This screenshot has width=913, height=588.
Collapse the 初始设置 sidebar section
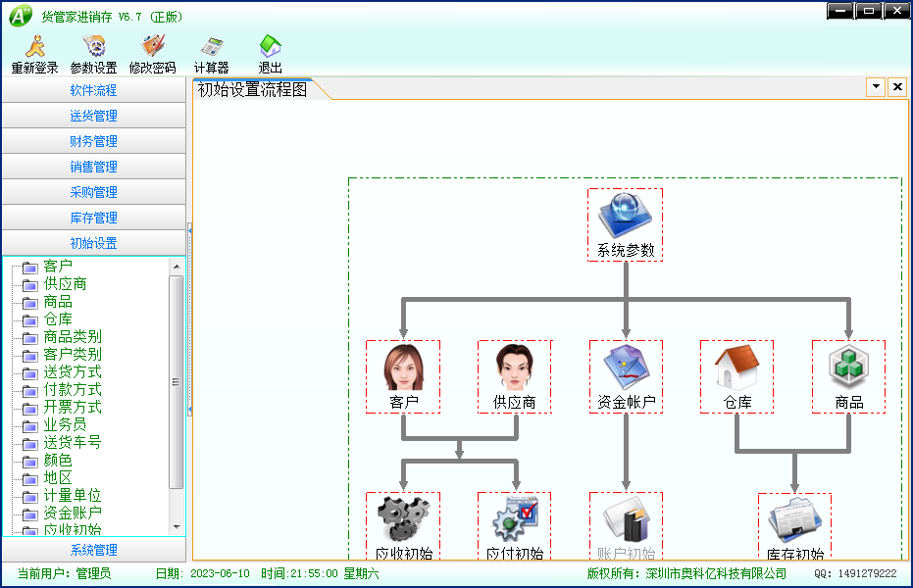coord(94,243)
